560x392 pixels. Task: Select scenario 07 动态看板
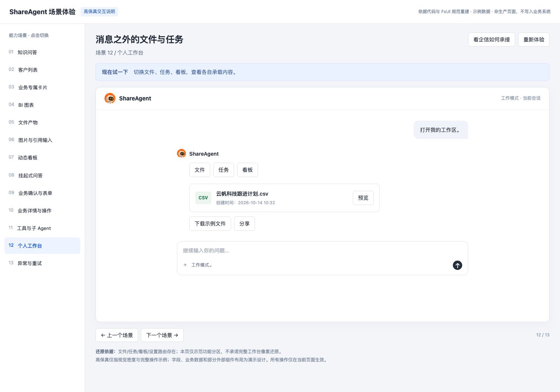[x=42, y=158]
